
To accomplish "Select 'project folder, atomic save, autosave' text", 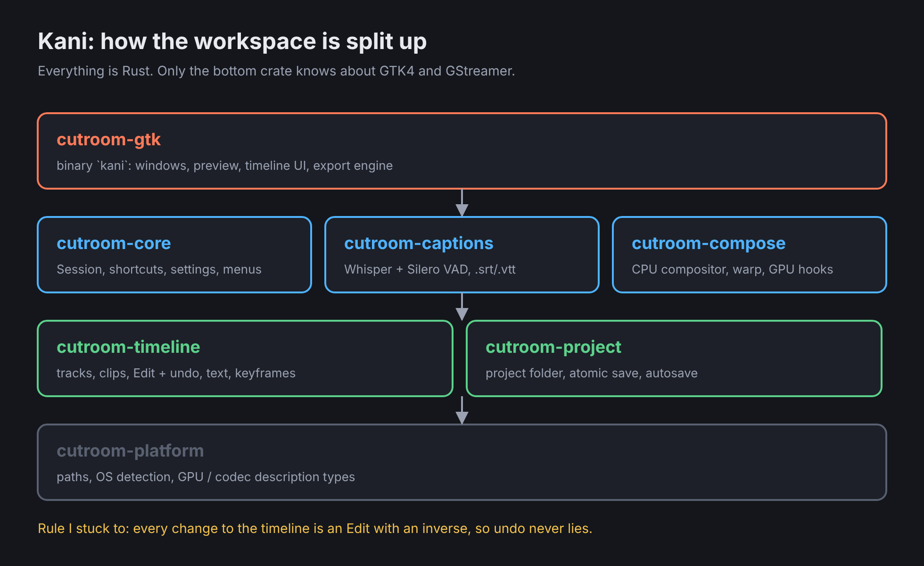I will tap(592, 373).
